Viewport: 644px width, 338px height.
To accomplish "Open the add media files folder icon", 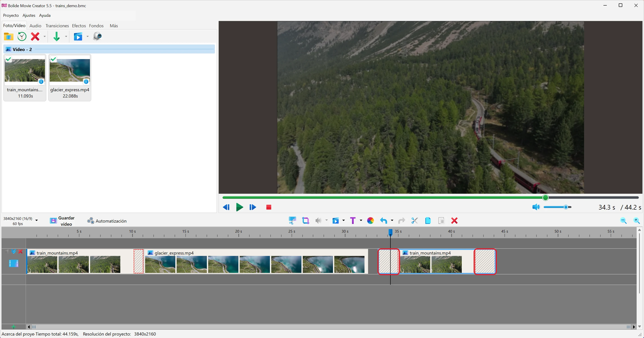I will (x=8, y=36).
